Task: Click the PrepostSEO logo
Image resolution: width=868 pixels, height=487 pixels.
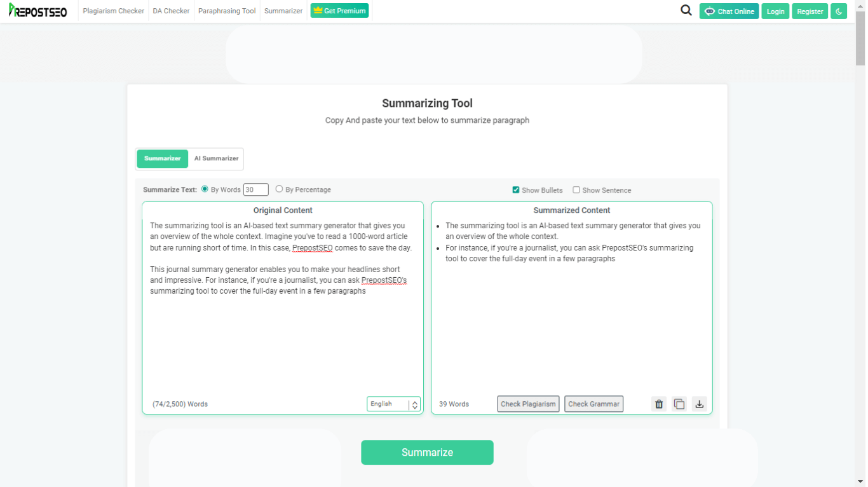Action: coord(37,11)
